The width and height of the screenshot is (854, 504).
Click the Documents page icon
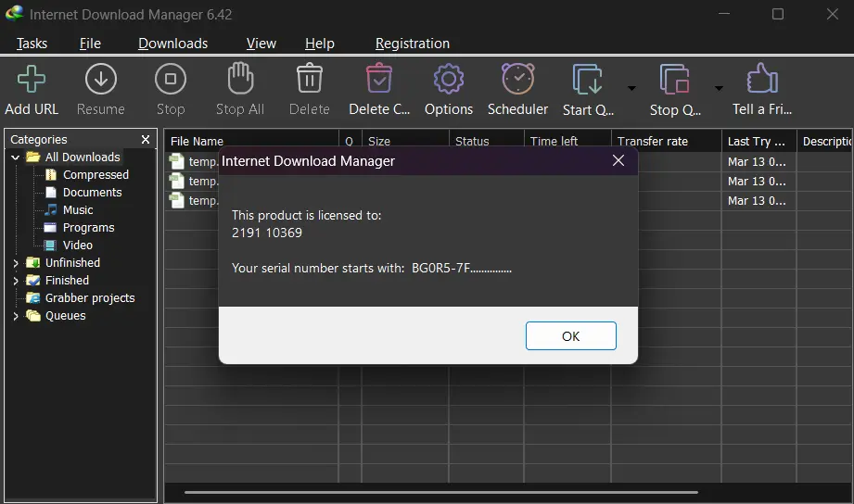click(x=51, y=192)
